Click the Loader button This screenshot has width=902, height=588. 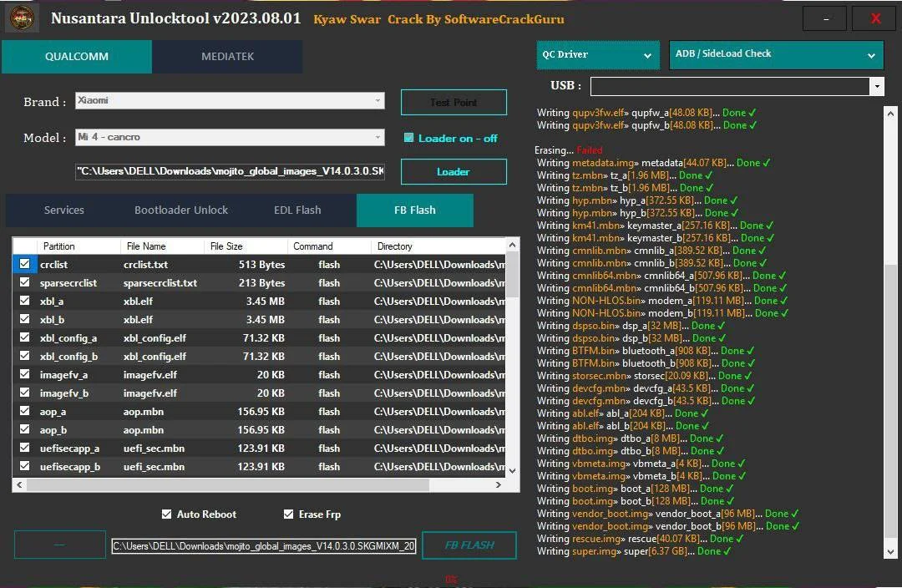(454, 171)
